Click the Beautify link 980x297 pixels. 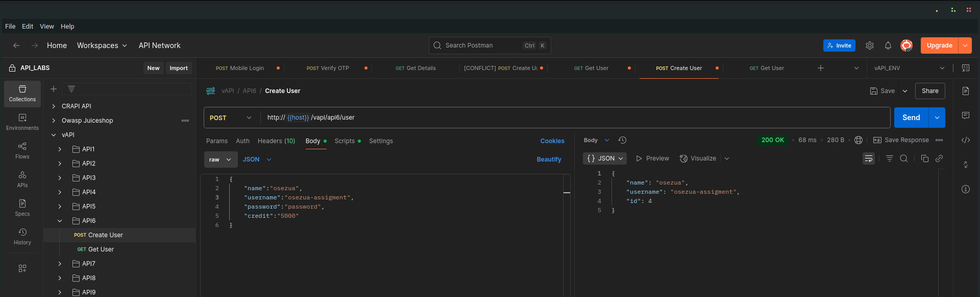(x=549, y=159)
